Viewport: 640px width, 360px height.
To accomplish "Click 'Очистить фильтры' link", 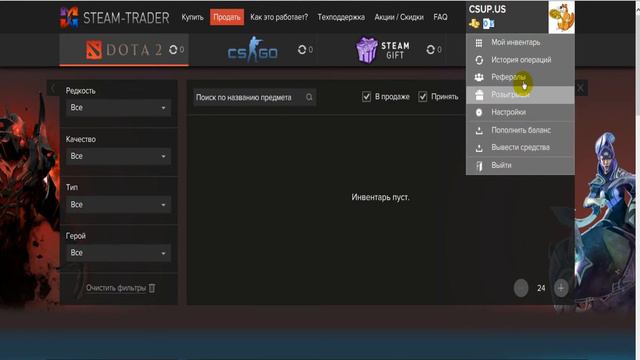I will click(116, 288).
